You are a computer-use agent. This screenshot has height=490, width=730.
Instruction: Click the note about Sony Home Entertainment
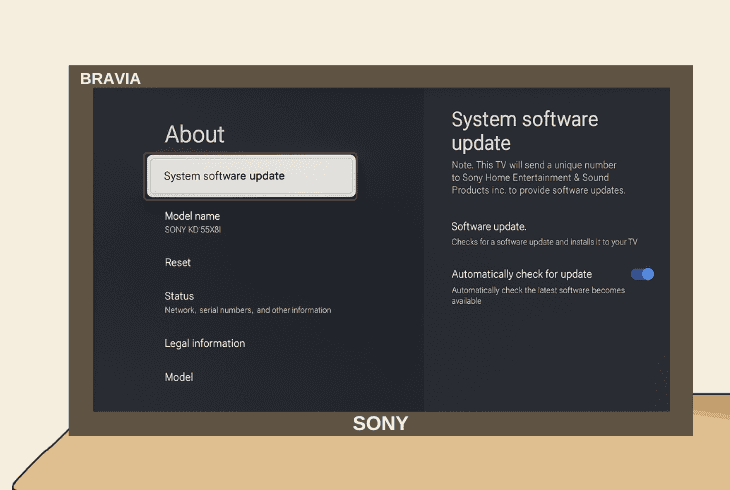538,177
